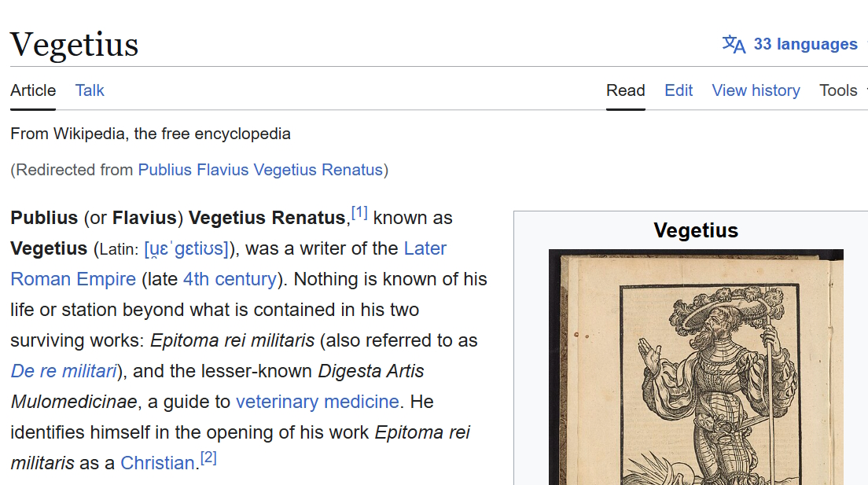868x485 pixels.
Task: Open the De re militari link
Action: tap(64, 371)
